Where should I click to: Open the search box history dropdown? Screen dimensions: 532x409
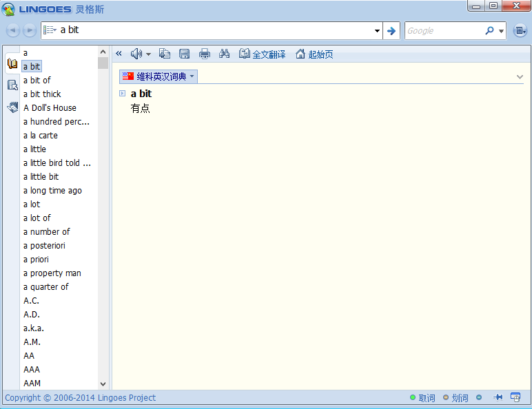(377, 30)
